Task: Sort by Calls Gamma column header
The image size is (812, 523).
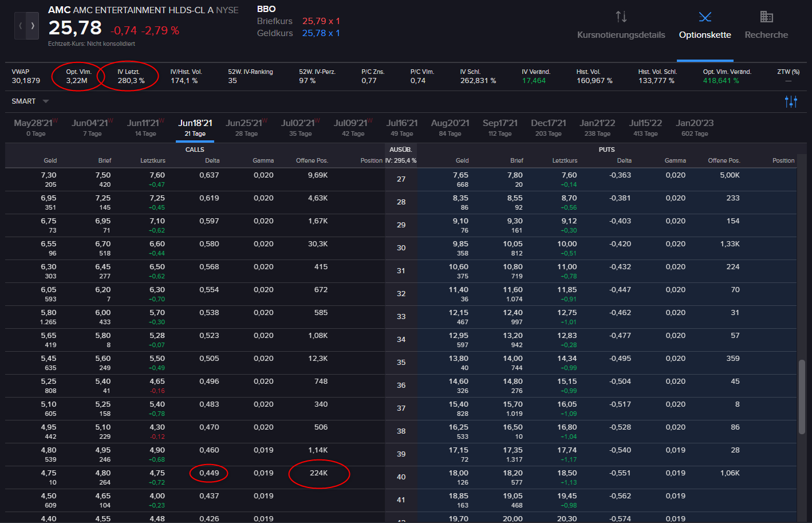Action: (x=263, y=160)
